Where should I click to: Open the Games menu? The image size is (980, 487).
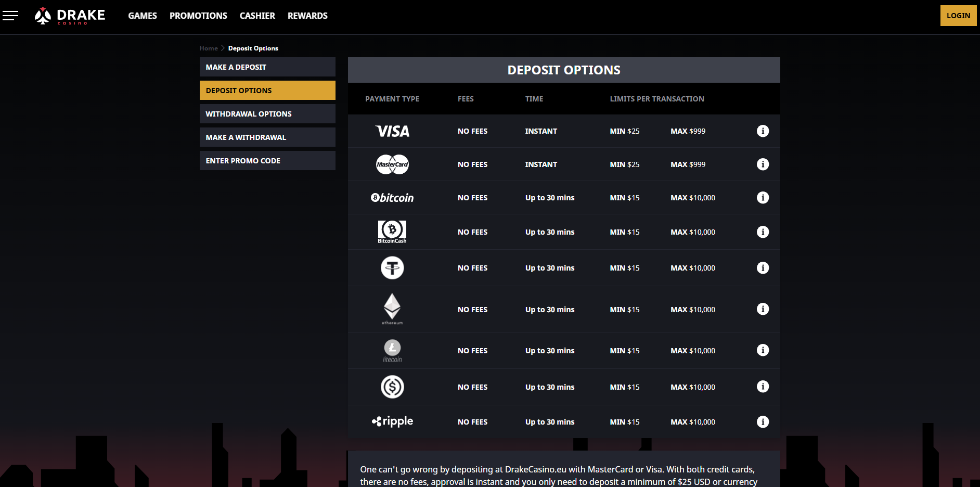143,16
